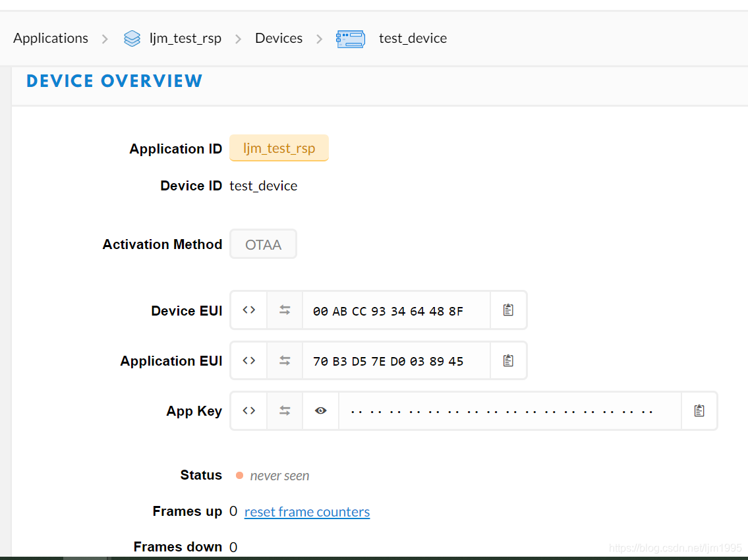The height and width of the screenshot is (560, 748).
Task: Toggle hex format for Application EUI
Action: tap(249, 360)
